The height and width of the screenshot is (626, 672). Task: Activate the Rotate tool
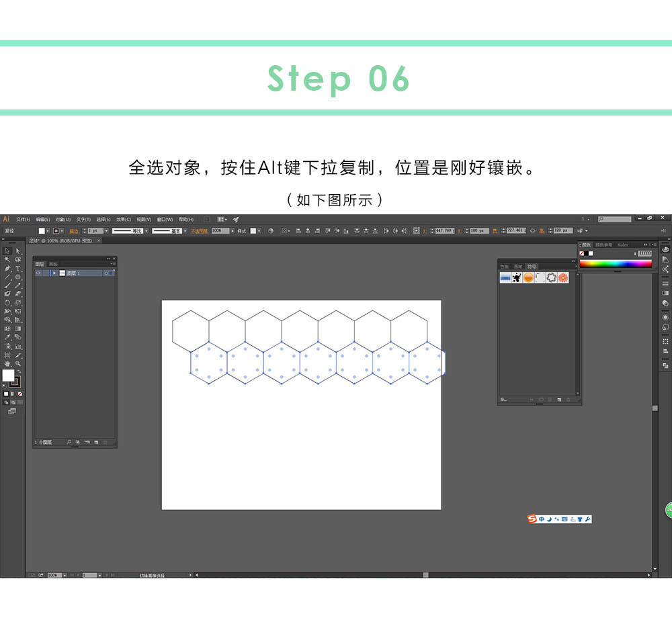(x=7, y=303)
